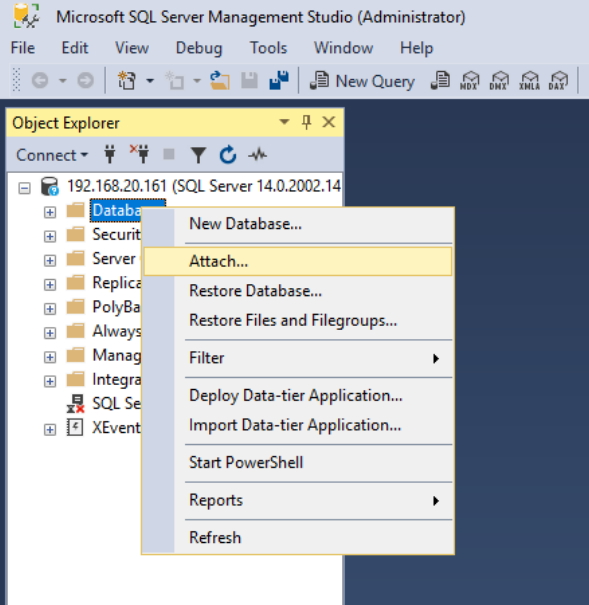This screenshot has height=605, width=589.
Task: Toggle the Object Explorer auto-hide pin
Action: coord(307,122)
